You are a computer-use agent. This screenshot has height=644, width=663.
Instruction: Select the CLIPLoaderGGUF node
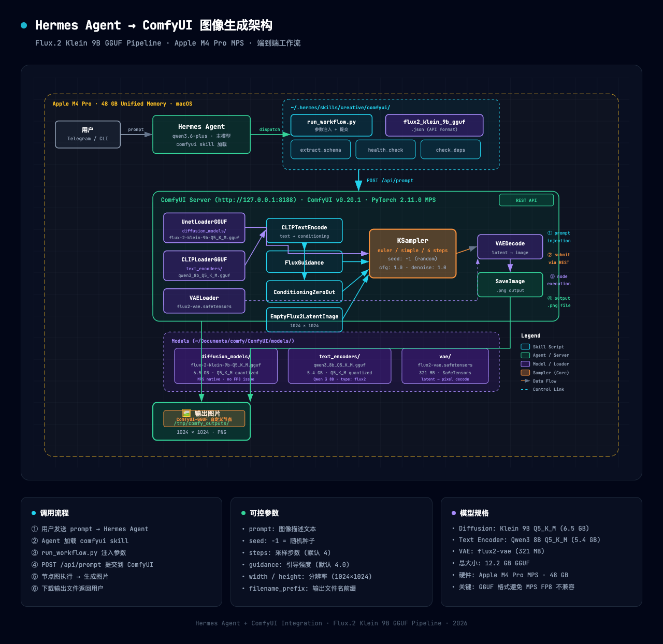coord(204,266)
